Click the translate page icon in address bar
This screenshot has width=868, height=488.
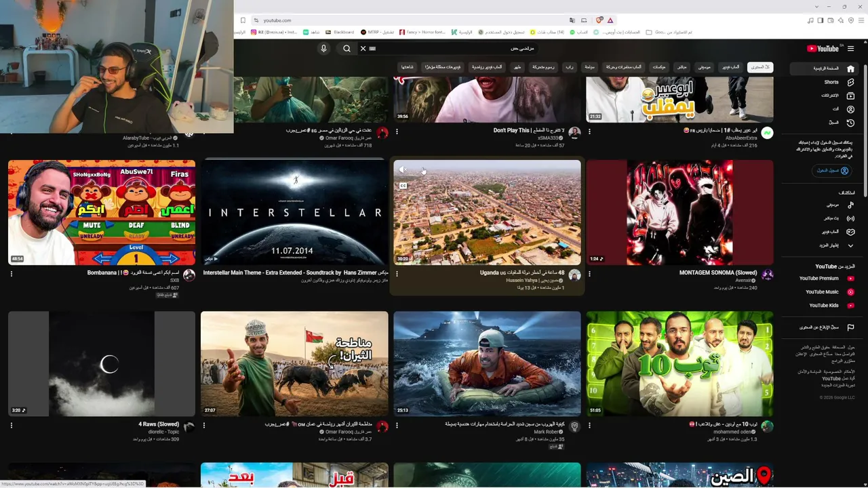(572, 20)
